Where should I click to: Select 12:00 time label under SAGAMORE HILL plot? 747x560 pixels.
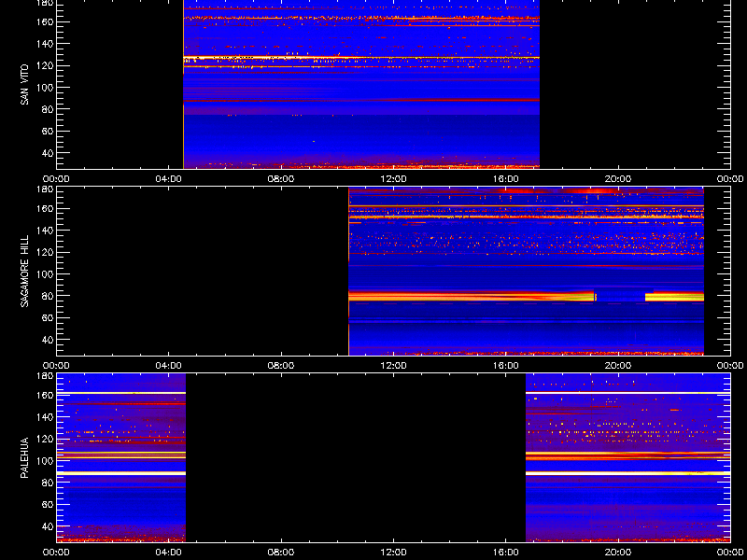[x=393, y=366]
